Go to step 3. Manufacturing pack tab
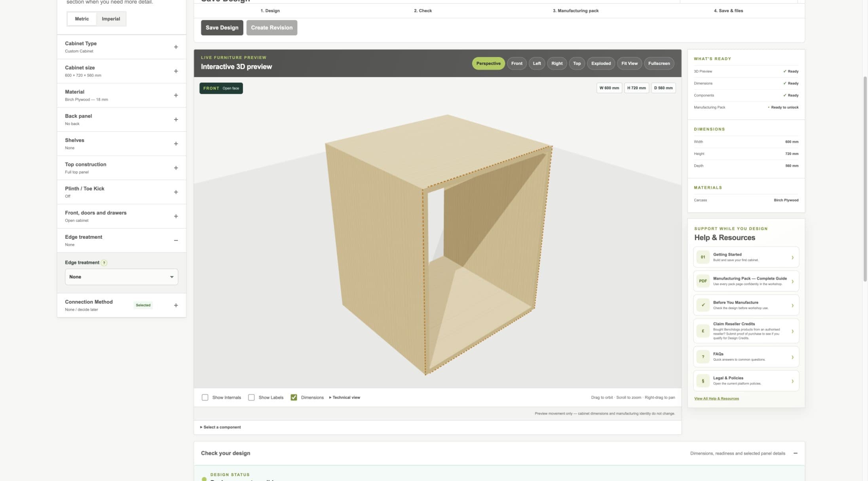Screen dimensions: 868x481 pyautogui.click(x=576, y=11)
